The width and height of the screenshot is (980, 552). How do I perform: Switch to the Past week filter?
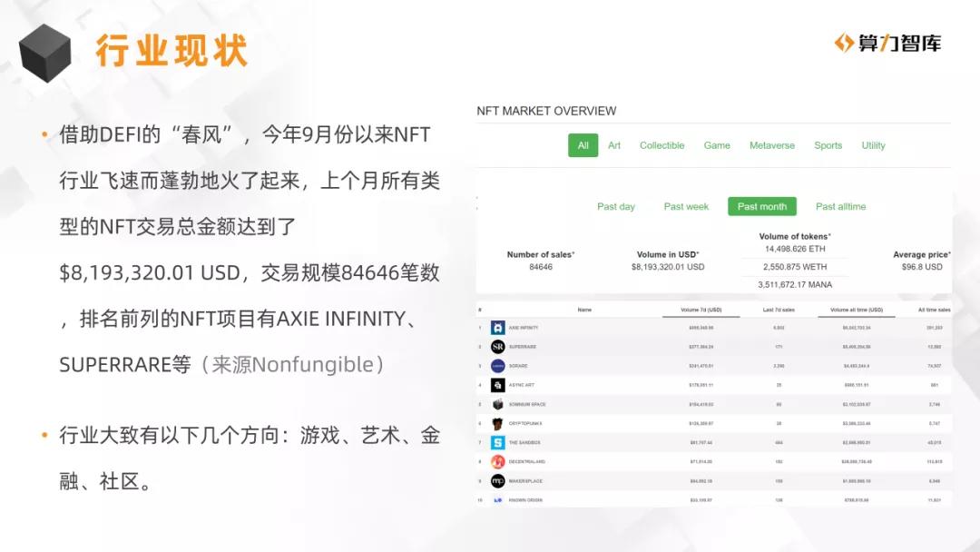pyautogui.click(x=686, y=205)
